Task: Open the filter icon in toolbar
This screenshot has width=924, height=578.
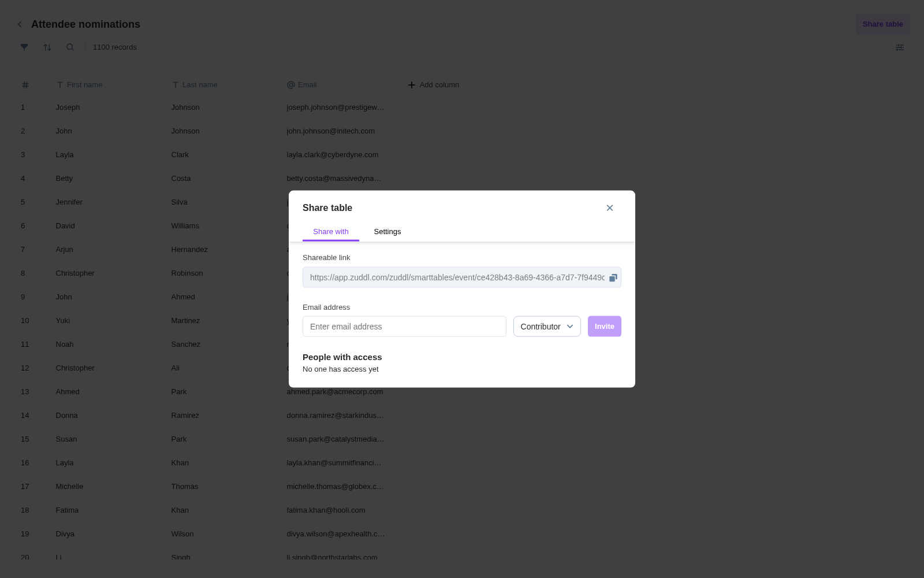Action: pyautogui.click(x=24, y=47)
